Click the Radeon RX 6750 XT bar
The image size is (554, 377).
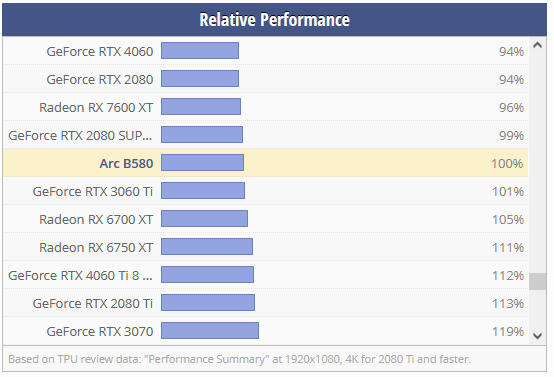pos(207,246)
